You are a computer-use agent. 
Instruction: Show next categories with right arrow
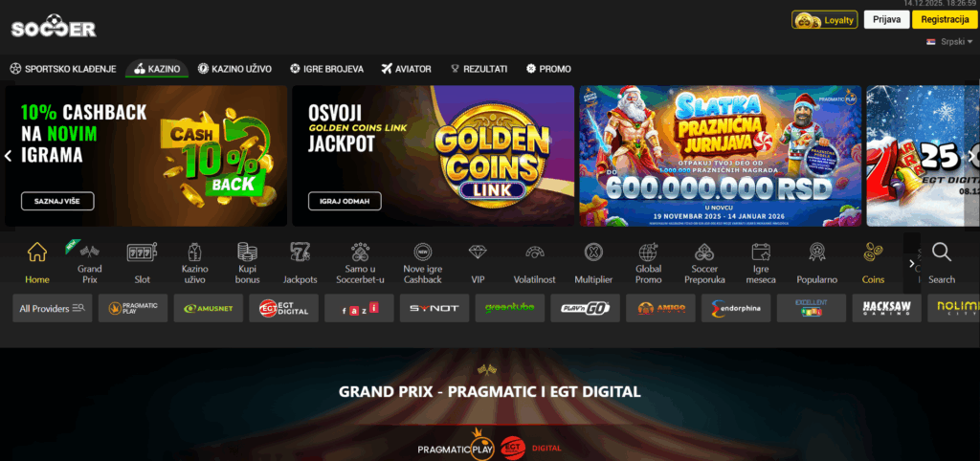(x=911, y=263)
